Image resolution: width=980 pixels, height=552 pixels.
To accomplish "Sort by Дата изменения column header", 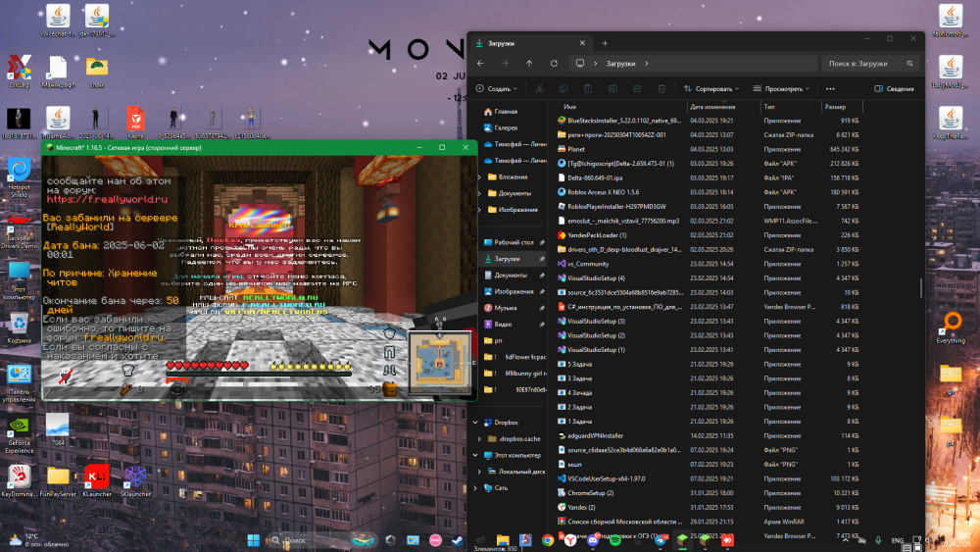I will click(723, 107).
